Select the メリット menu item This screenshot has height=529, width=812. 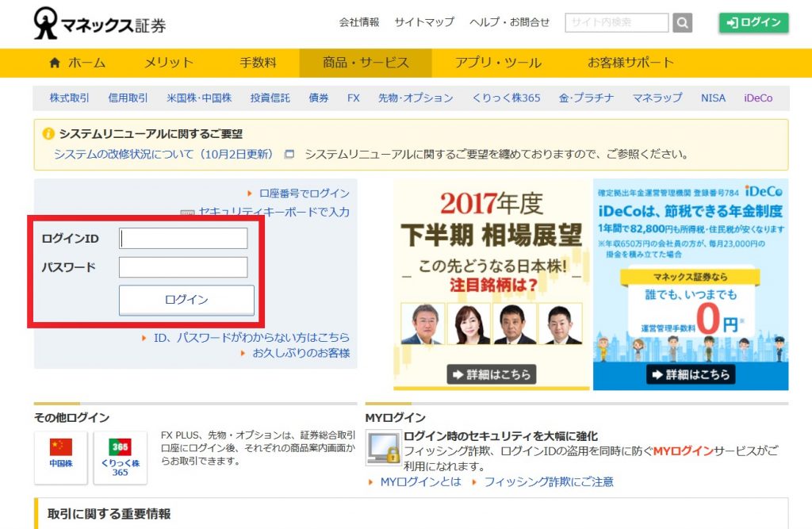168,63
